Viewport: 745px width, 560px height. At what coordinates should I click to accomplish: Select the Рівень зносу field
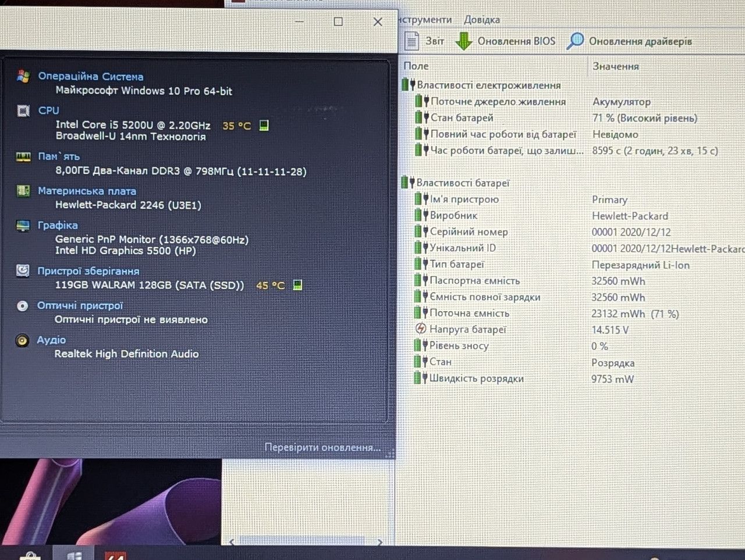pos(459,346)
